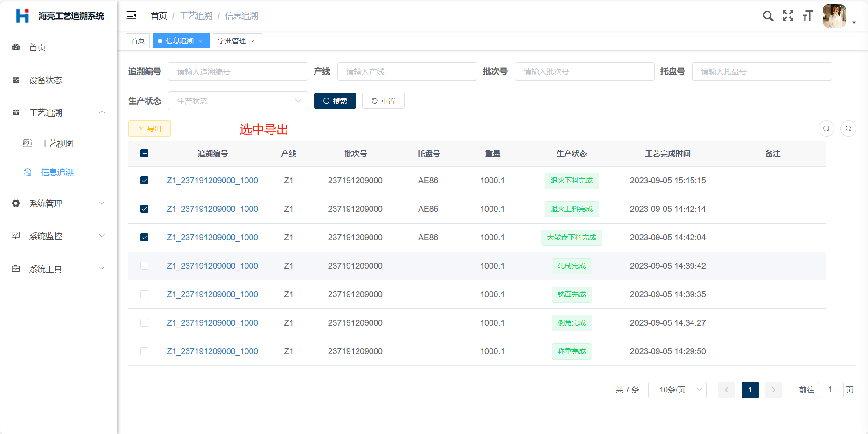The height and width of the screenshot is (434, 868).
Task: Open the dropdown caret beside the avatar
Action: (854, 23)
